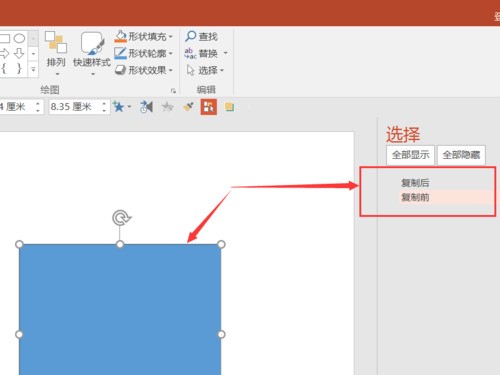Select the 复制后 item in selection pane
This screenshot has width=500, height=375.
pyautogui.click(x=415, y=183)
